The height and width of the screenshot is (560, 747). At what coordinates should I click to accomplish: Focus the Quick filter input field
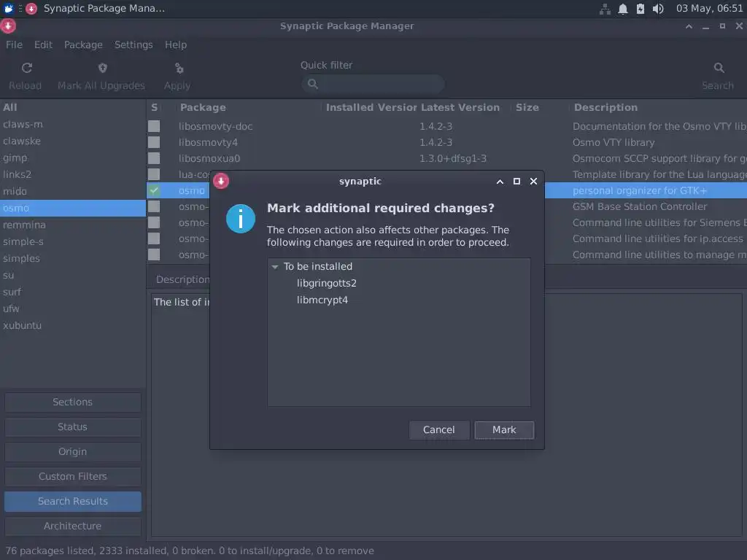[x=373, y=84]
